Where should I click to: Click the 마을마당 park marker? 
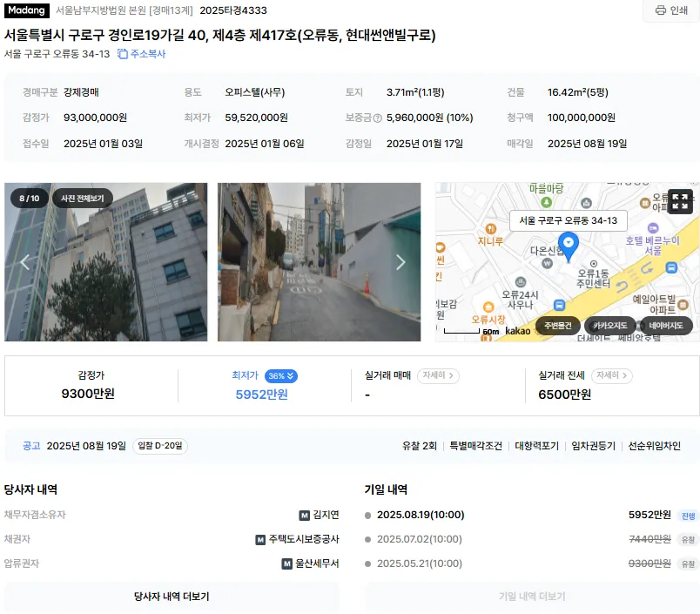click(x=546, y=202)
